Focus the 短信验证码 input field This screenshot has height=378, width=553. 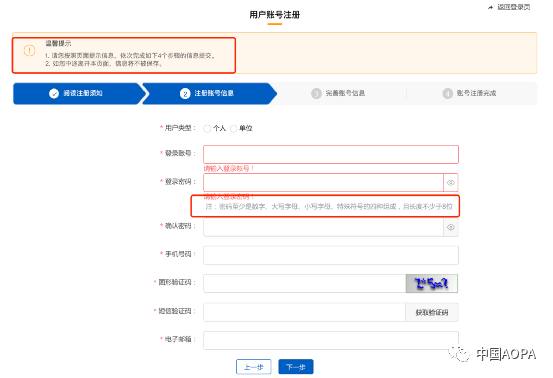click(304, 312)
